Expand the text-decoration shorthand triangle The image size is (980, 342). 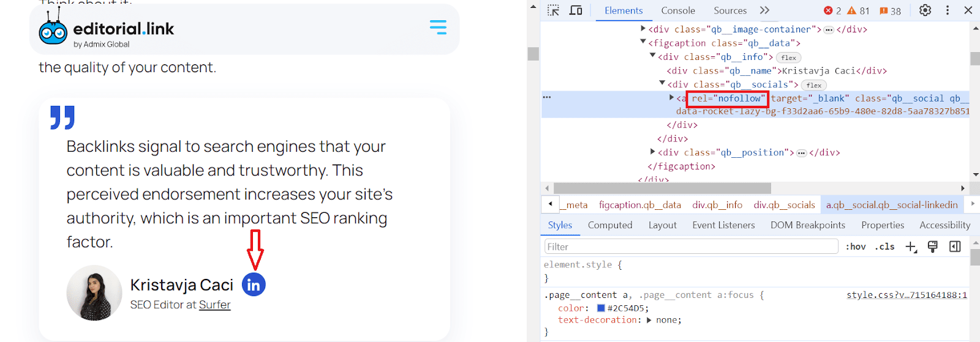649,320
